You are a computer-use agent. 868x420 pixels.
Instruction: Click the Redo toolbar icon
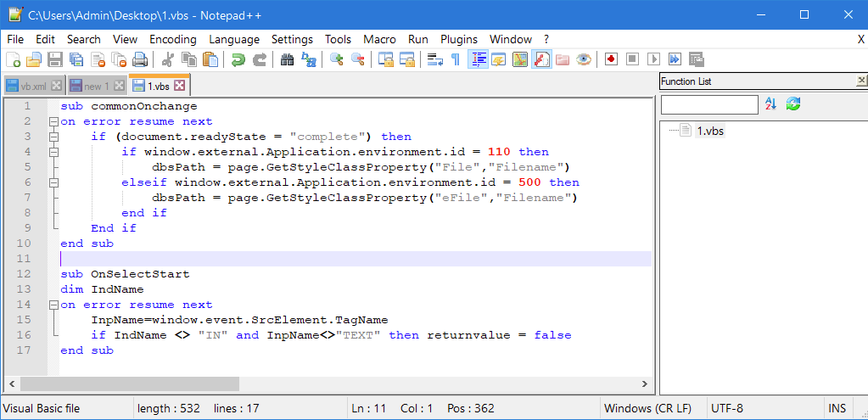(x=260, y=59)
